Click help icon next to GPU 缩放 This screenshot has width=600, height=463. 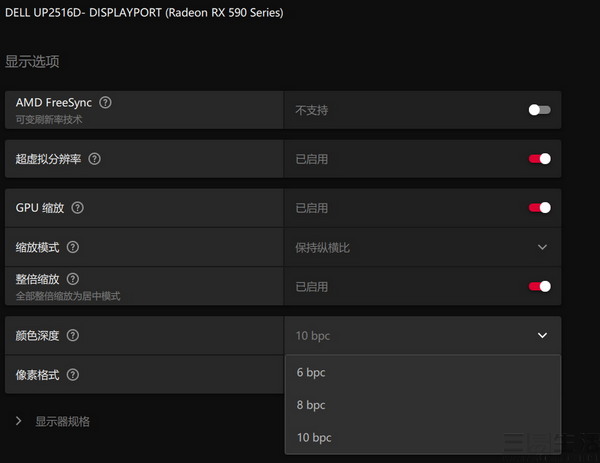[x=77, y=208]
